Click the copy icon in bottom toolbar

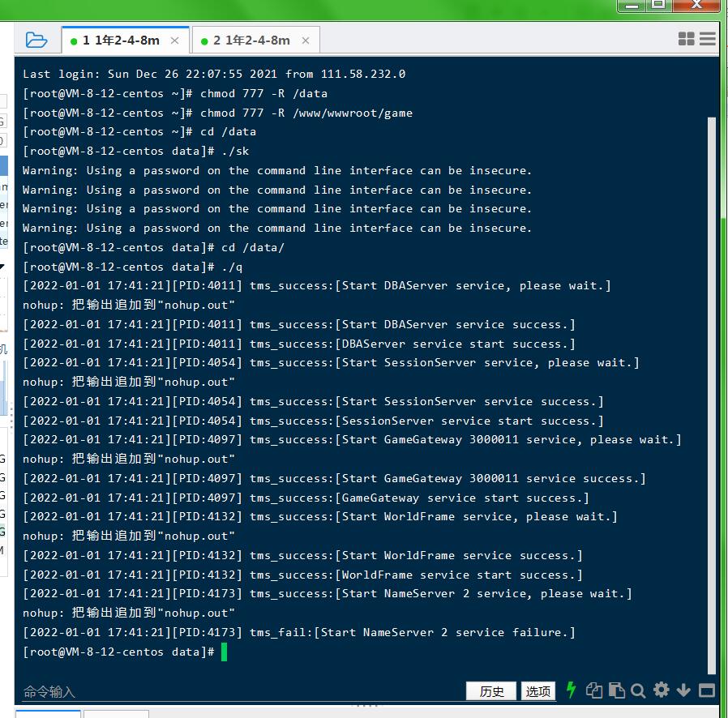tap(594, 690)
